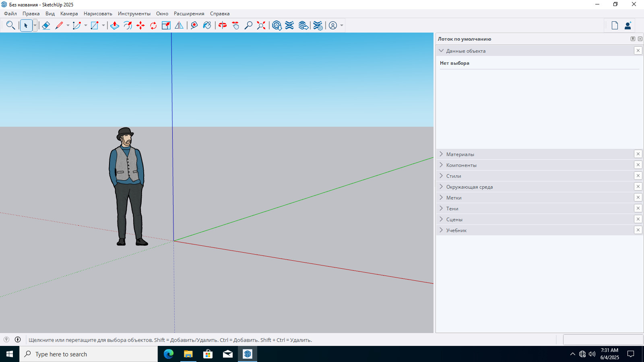Open the Extension Warehouse icon

289,25
